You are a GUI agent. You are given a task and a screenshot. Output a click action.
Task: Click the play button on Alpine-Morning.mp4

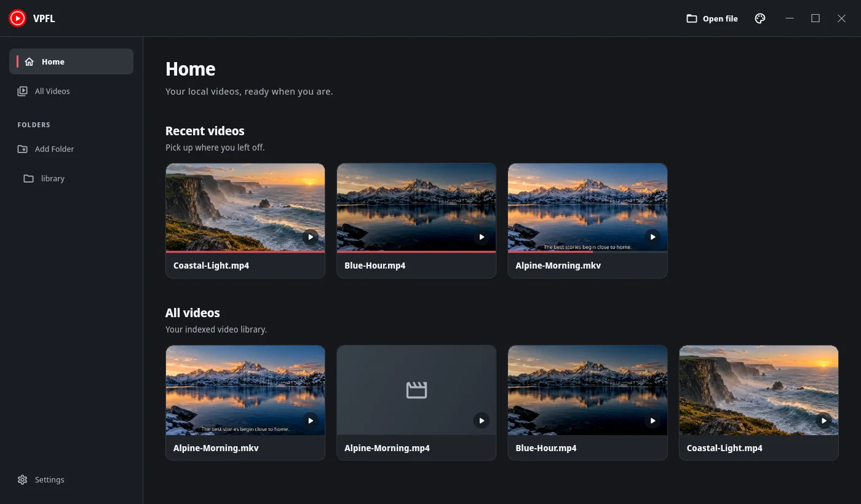(482, 420)
